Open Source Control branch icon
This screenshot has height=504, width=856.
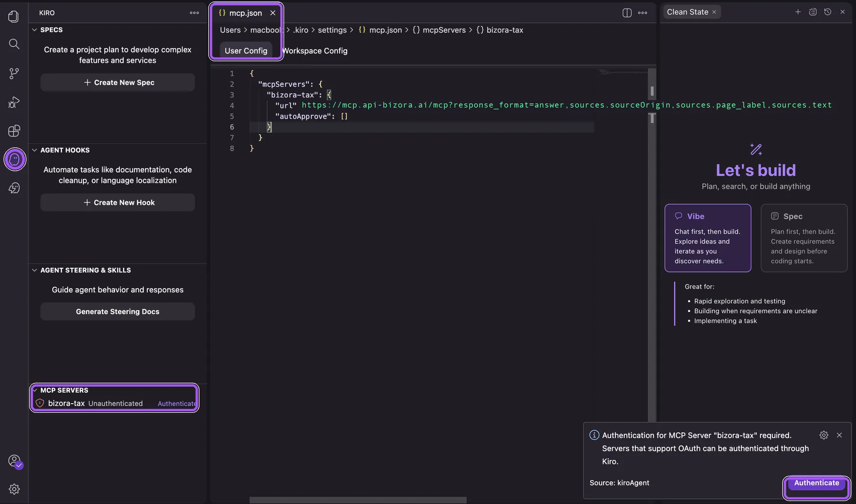(14, 73)
